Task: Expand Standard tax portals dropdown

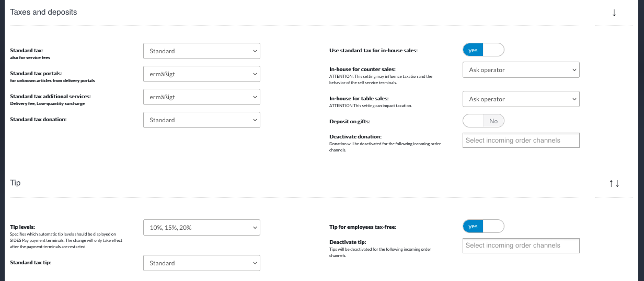Action: [201, 74]
